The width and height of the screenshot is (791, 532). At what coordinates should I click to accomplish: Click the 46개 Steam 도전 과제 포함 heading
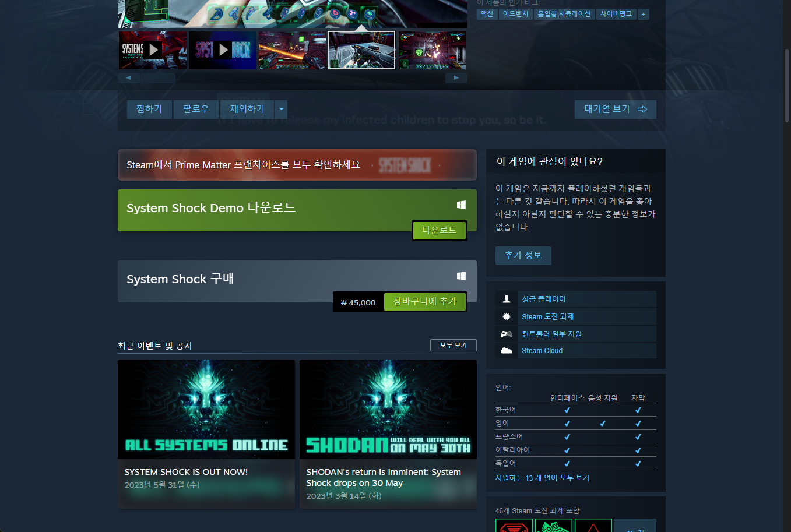pyautogui.click(x=537, y=510)
